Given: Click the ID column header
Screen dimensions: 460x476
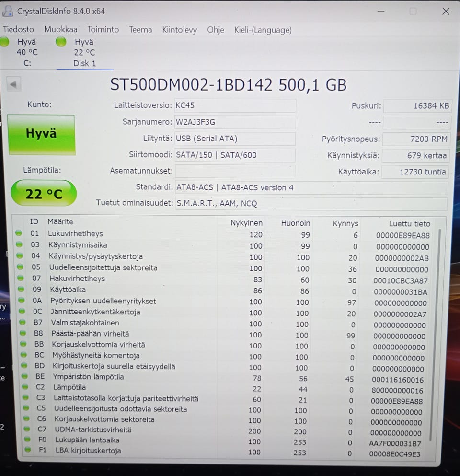Looking at the screenshot, I should (34, 221).
